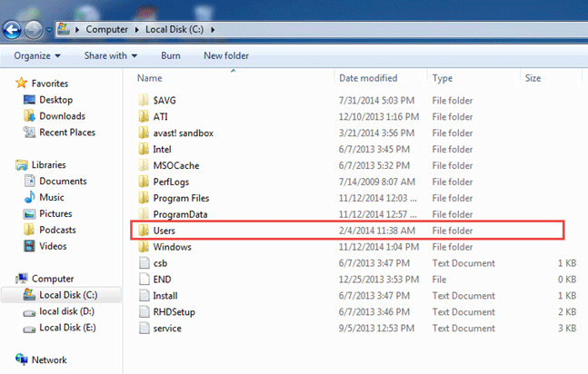Click the MSOCache folder name
Image resolution: width=588 pixels, height=374 pixels.
(x=176, y=165)
